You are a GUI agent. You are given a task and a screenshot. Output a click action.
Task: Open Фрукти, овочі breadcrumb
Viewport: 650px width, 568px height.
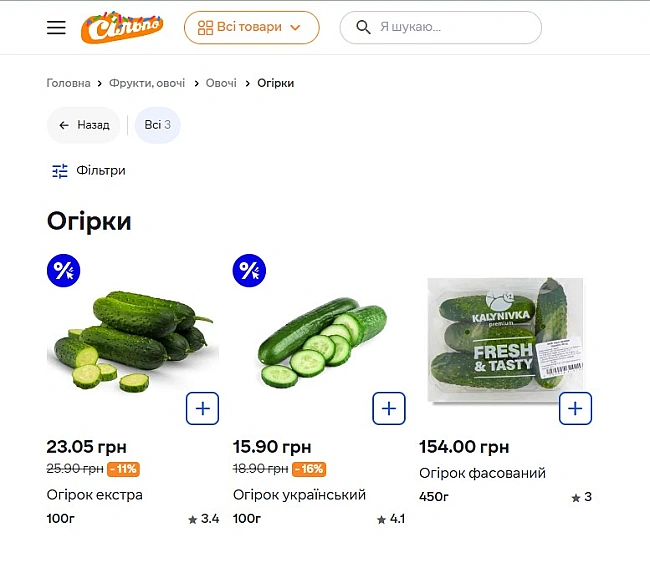click(147, 83)
